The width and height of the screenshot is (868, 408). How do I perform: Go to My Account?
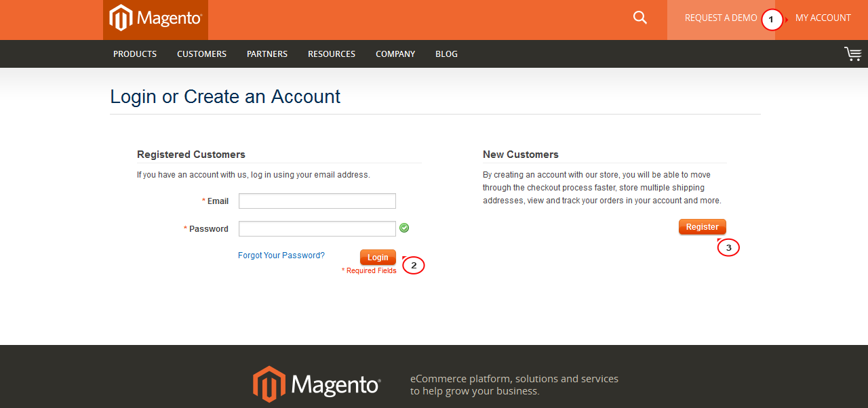823,18
